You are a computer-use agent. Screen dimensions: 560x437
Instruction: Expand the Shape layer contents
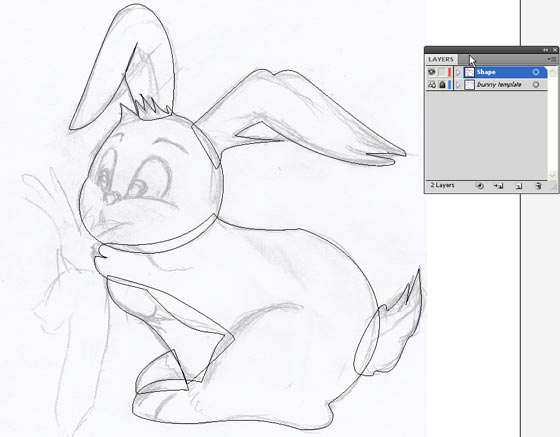click(459, 72)
